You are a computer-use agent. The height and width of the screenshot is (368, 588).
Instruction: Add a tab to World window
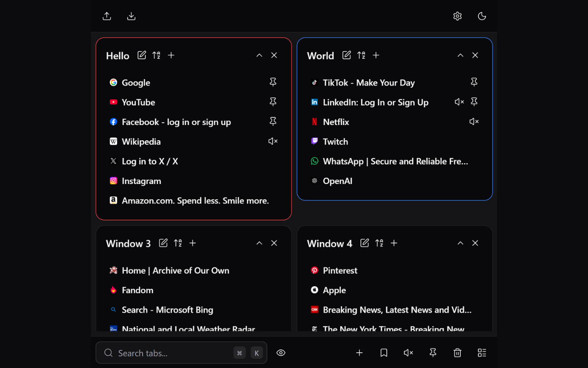(376, 55)
